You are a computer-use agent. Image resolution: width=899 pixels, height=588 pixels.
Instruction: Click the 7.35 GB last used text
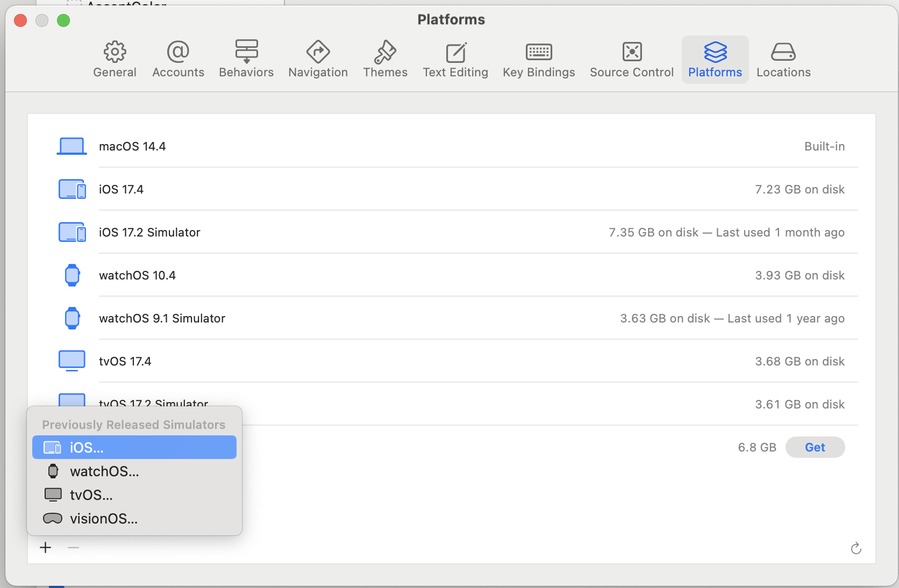coord(726,232)
